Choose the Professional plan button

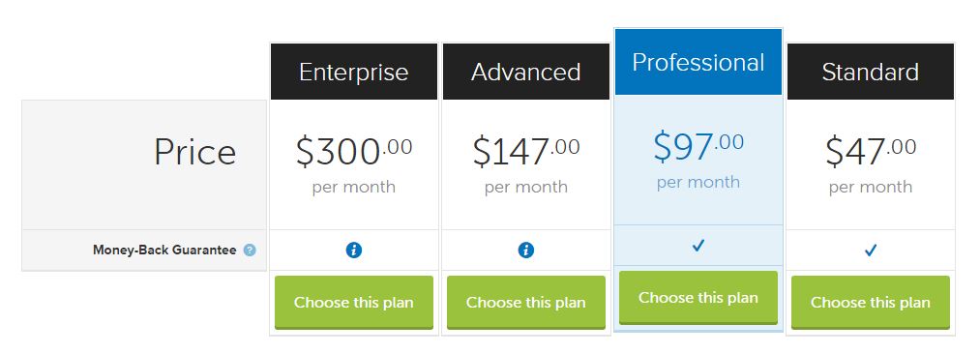(x=698, y=298)
